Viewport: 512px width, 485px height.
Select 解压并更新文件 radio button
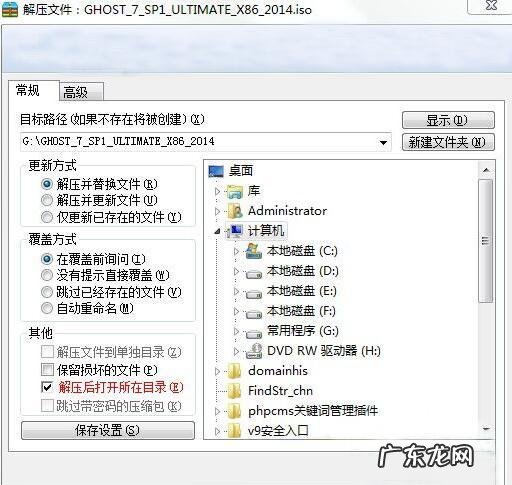[47, 200]
